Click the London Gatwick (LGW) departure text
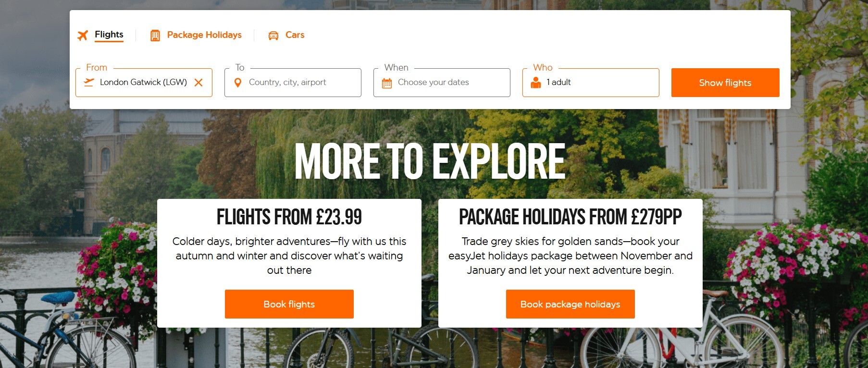The height and width of the screenshot is (368, 868). pyautogui.click(x=143, y=82)
